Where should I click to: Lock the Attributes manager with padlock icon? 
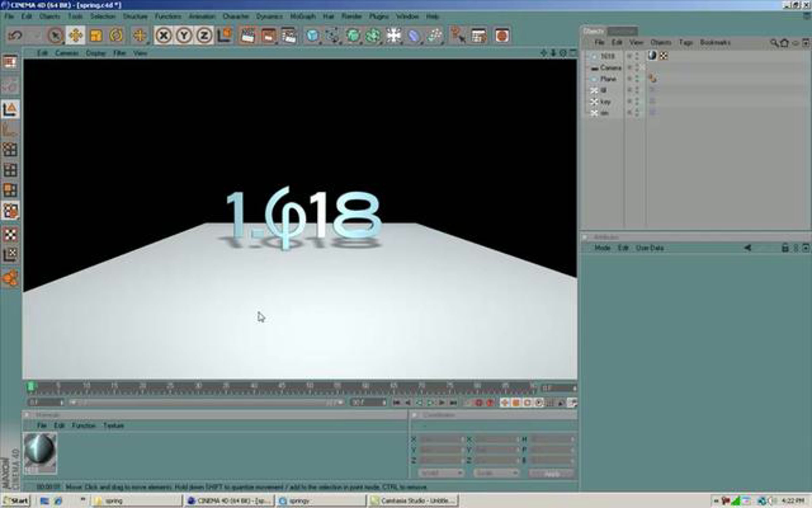[785, 248]
